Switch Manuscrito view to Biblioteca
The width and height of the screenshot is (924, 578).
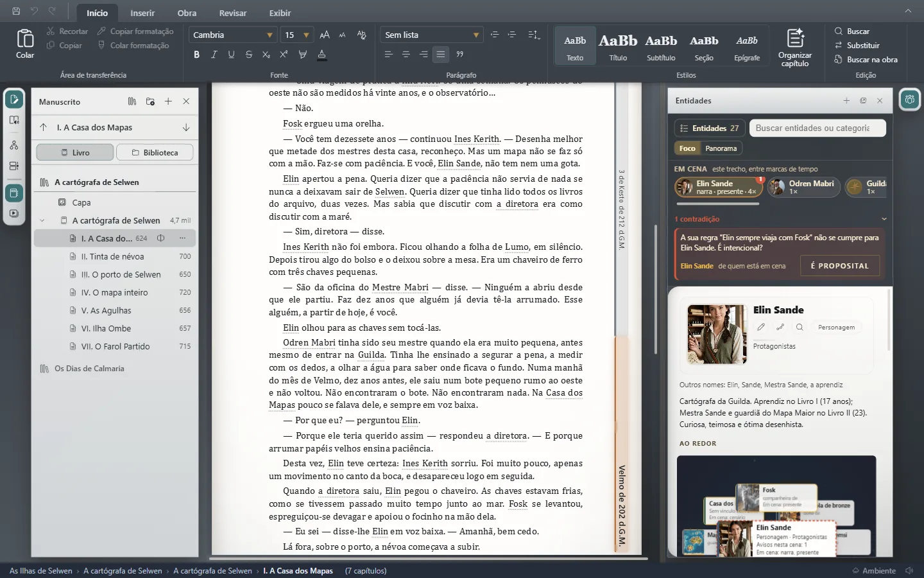coord(155,153)
